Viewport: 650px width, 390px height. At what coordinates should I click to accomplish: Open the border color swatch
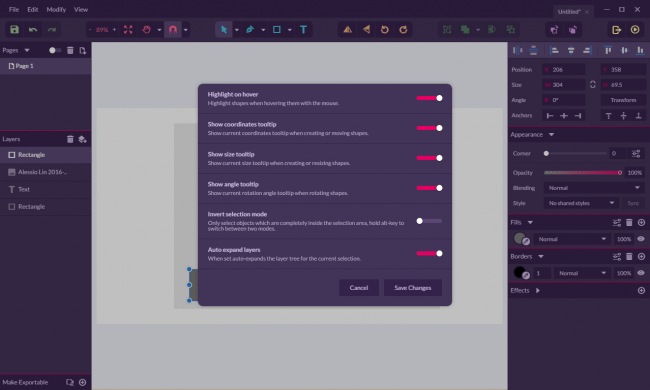521,273
